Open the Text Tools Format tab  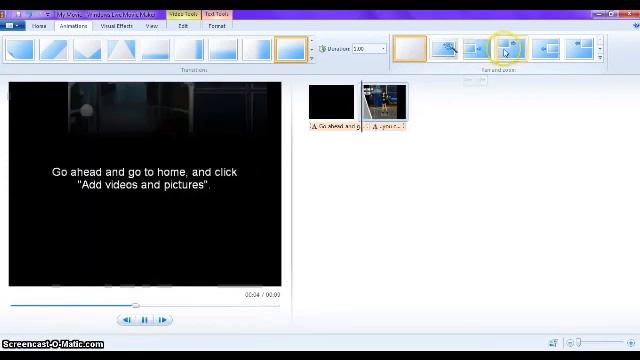point(217,26)
